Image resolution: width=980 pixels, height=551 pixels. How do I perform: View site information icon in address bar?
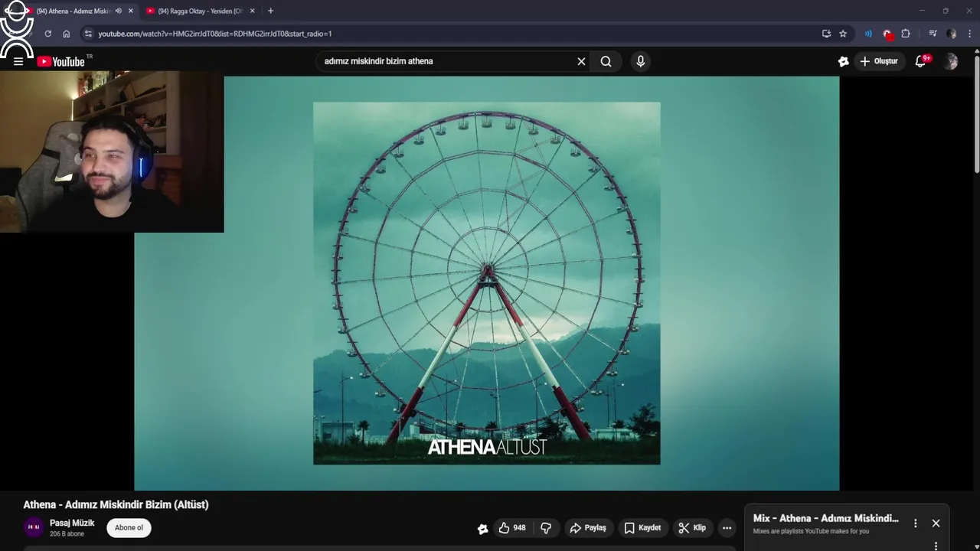tap(88, 34)
